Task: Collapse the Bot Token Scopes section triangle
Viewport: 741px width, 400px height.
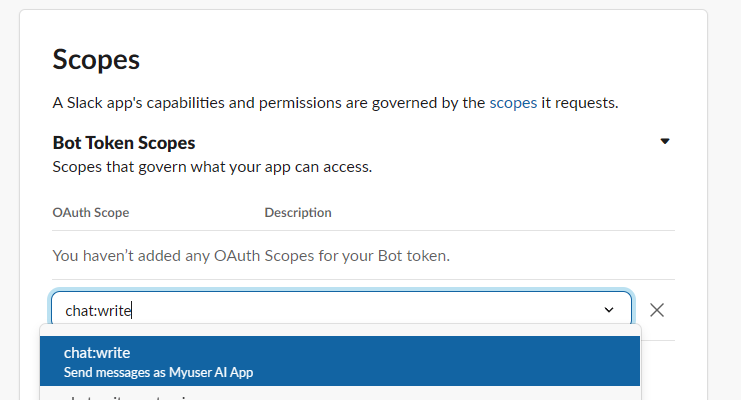Action: 665,141
